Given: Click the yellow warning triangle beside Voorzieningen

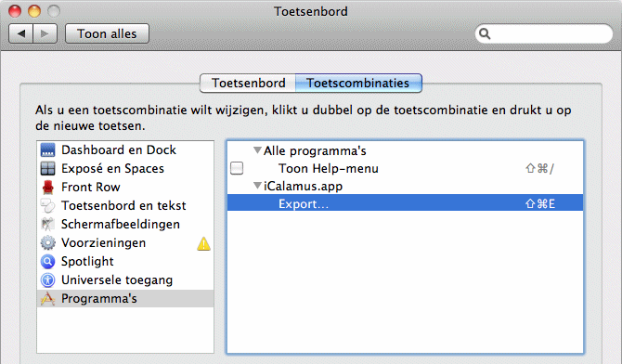Looking at the screenshot, I should click(x=203, y=243).
